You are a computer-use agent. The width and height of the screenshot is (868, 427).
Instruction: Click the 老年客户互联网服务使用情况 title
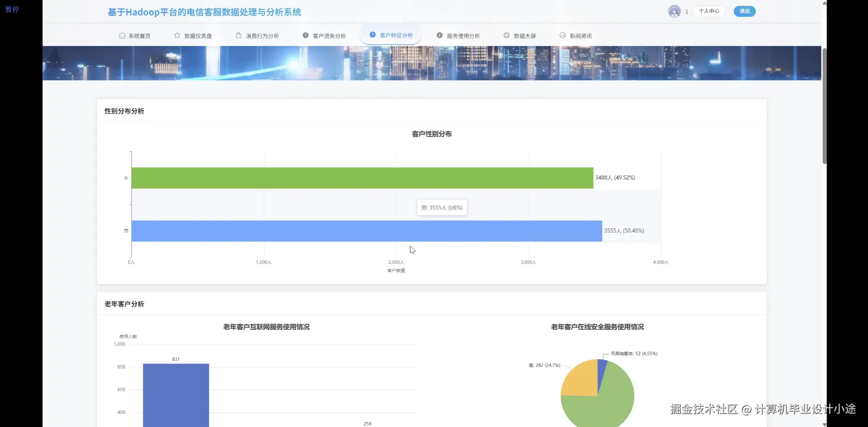(266, 327)
